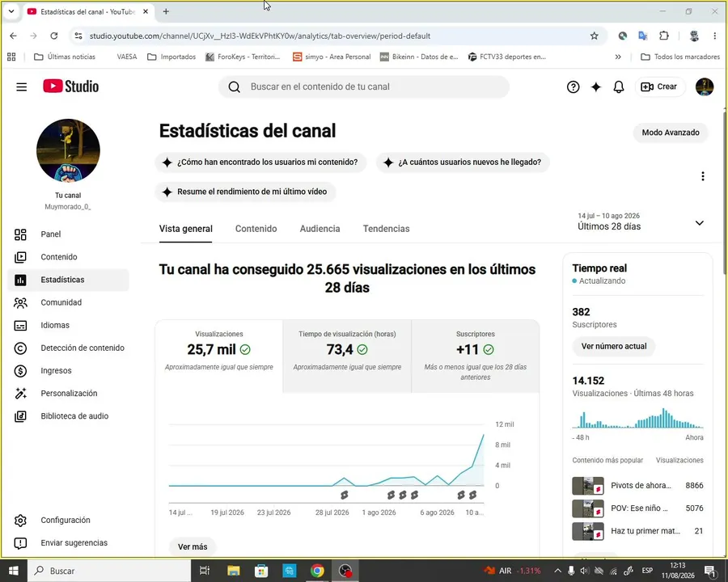Ask ¿A cuántos usuarios nuevos he llegado?
The width and height of the screenshot is (728, 582).
point(463,162)
